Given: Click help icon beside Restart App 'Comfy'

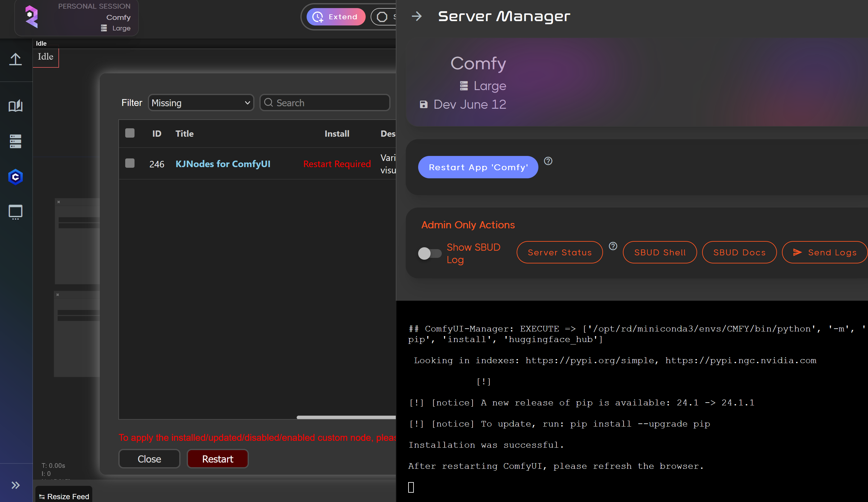Looking at the screenshot, I should pyautogui.click(x=548, y=161).
